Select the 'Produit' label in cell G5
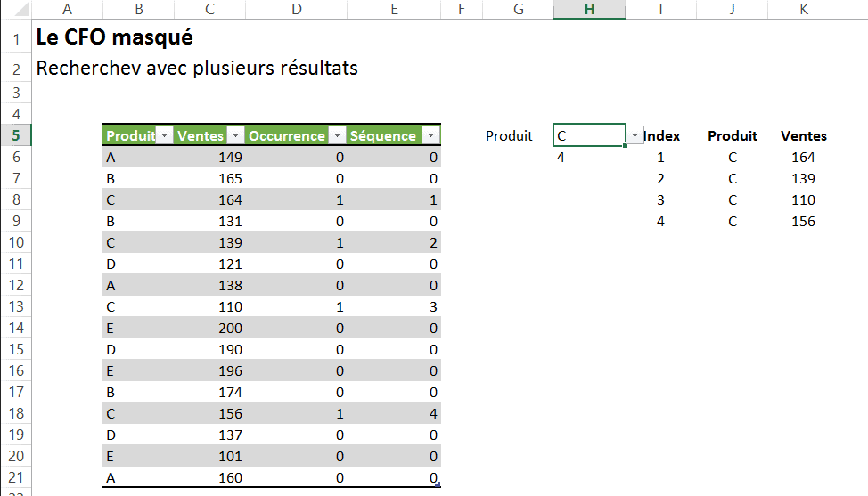 pyautogui.click(x=509, y=136)
